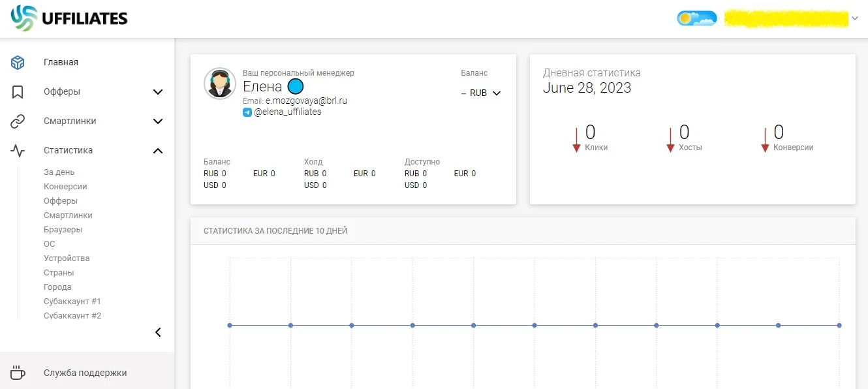Click the manager Елена avatar picture

(x=220, y=84)
